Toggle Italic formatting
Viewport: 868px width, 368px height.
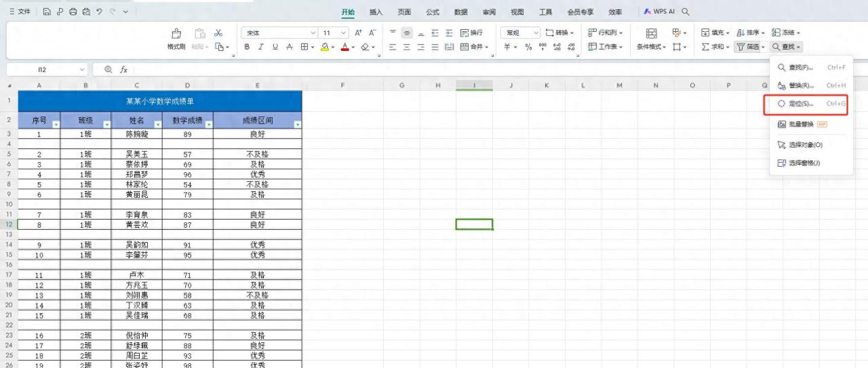[x=261, y=47]
